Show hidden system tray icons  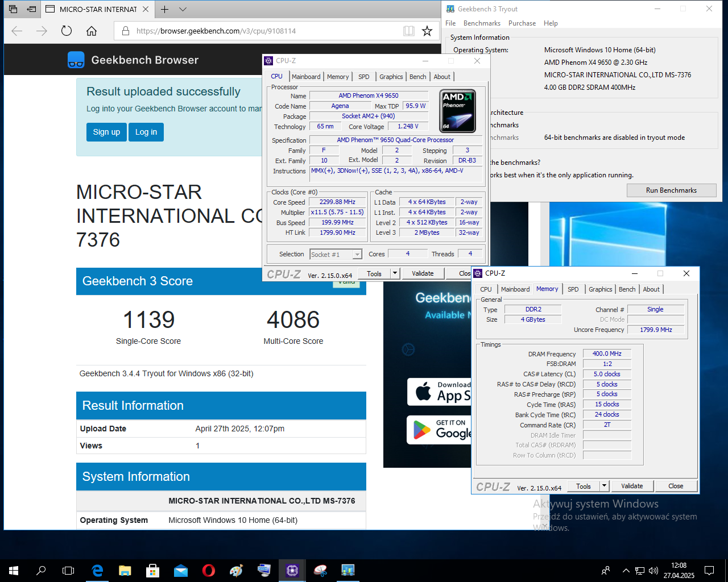626,571
